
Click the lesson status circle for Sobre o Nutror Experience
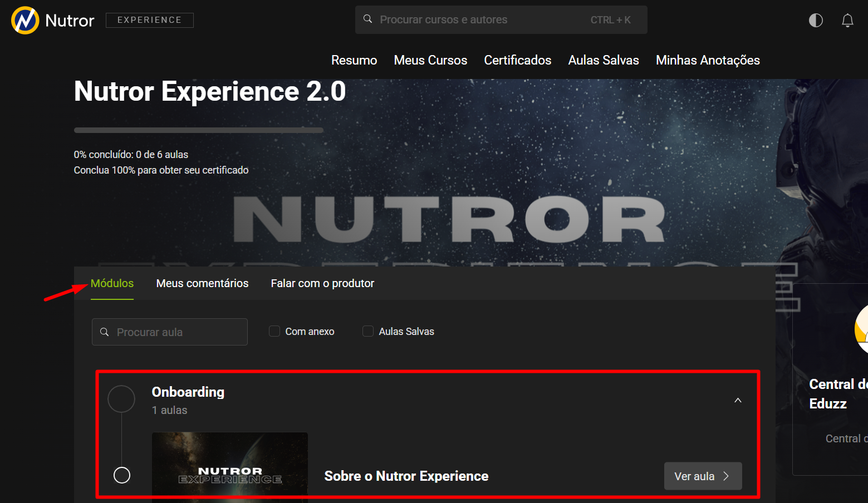pos(122,475)
